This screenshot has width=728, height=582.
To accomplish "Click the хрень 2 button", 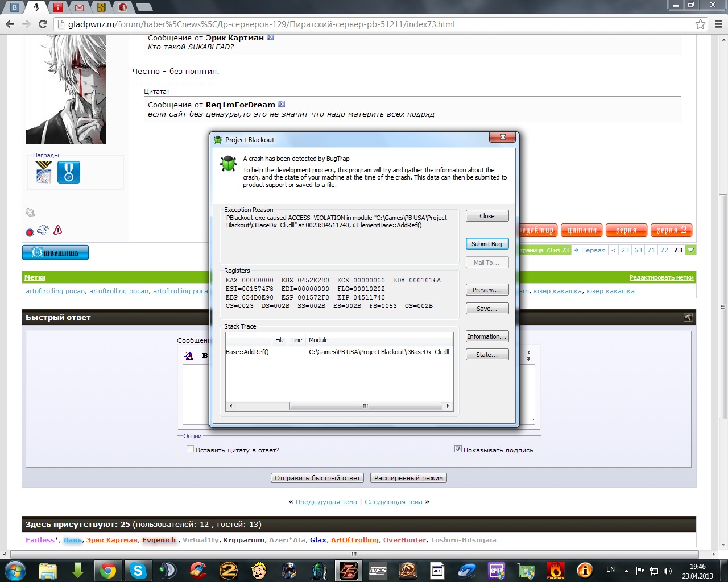I will coord(672,230).
